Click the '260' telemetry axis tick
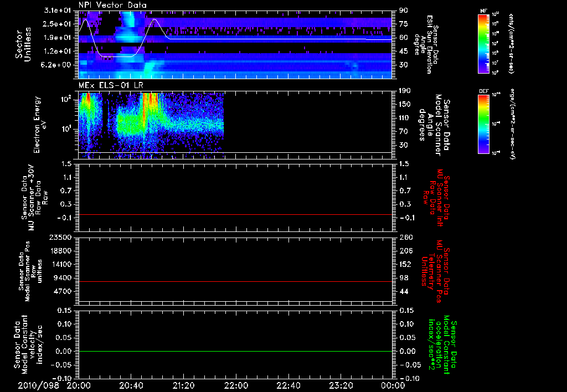Viewport: 567px width, 392px height. click(x=405, y=238)
